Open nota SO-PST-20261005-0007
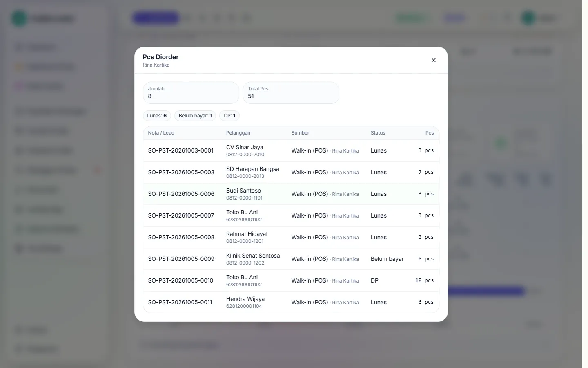588x368 pixels. [x=181, y=215]
